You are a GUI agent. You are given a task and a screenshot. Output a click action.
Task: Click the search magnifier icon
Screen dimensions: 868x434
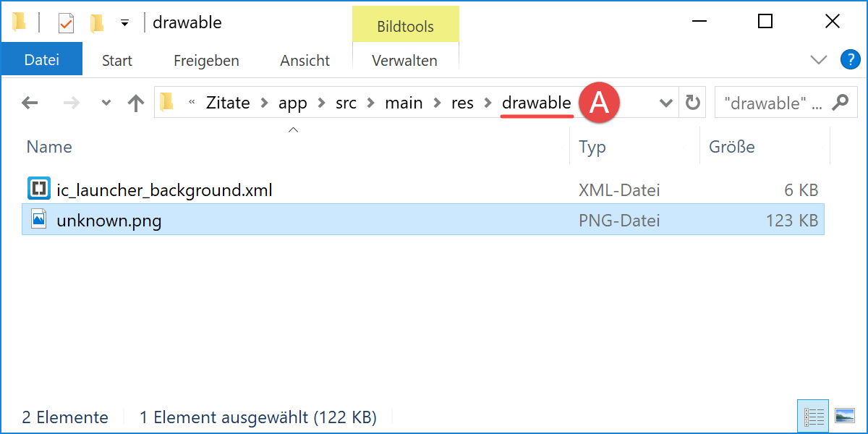pos(841,103)
